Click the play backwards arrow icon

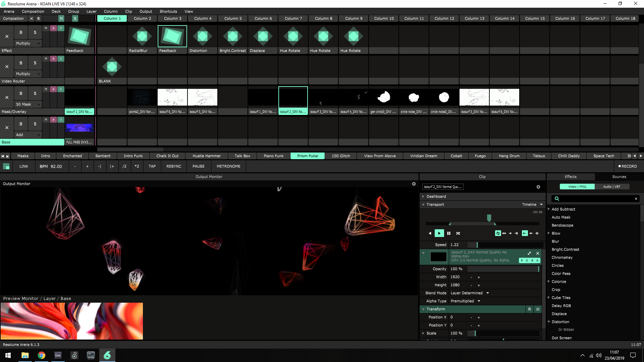(430, 233)
